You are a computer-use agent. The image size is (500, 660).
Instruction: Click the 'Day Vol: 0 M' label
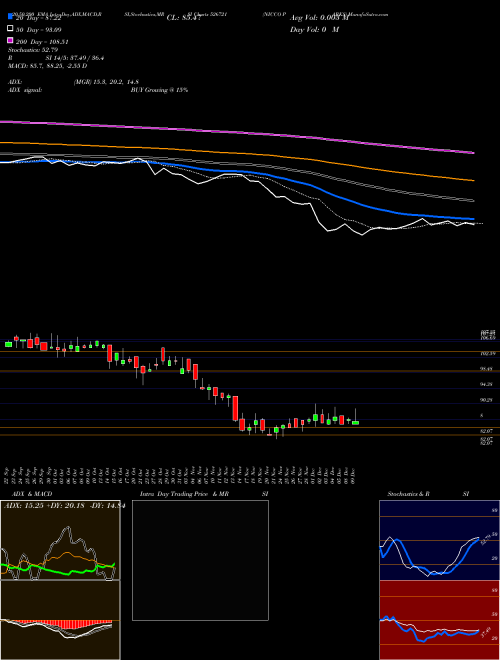(x=314, y=29)
